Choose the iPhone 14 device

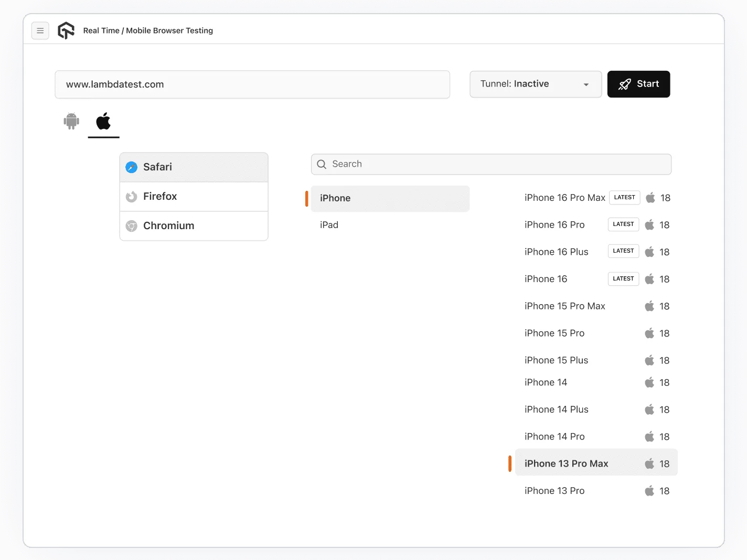tap(546, 383)
